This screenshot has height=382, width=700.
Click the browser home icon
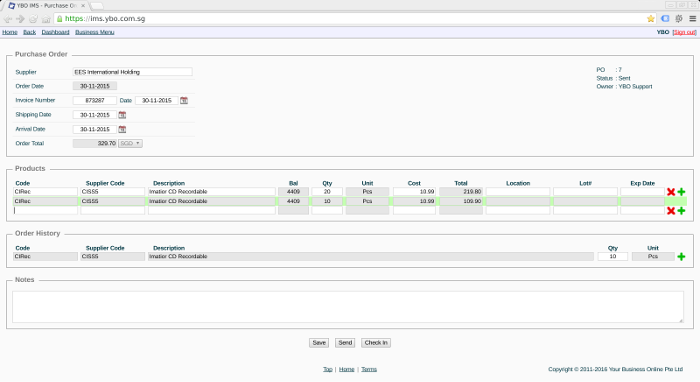pyautogui.click(x=46, y=19)
